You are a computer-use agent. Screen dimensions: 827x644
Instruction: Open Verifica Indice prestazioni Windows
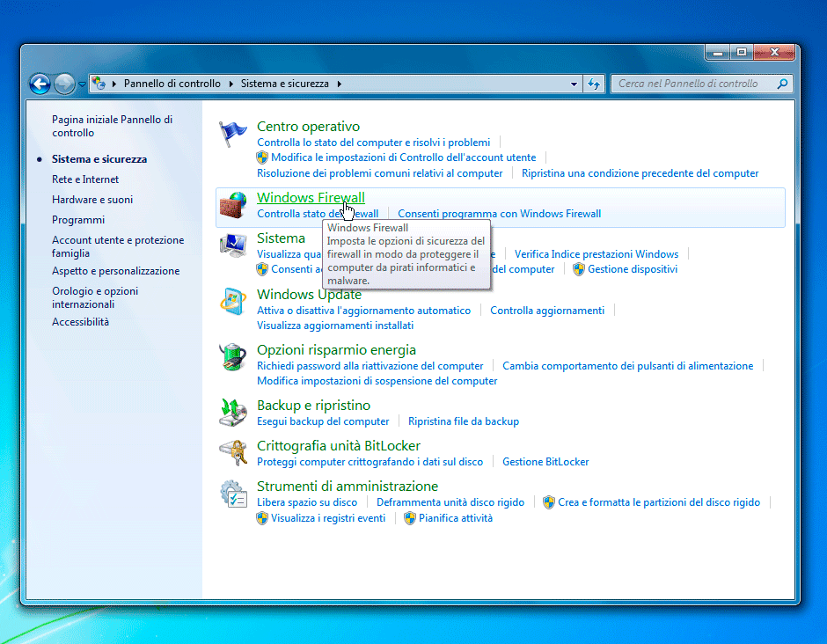pyautogui.click(x=596, y=254)
